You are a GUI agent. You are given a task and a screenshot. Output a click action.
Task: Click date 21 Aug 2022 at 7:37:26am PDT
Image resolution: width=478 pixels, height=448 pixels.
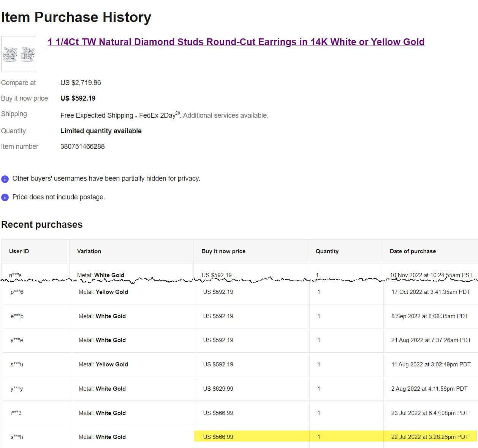(x=431, y=340)
